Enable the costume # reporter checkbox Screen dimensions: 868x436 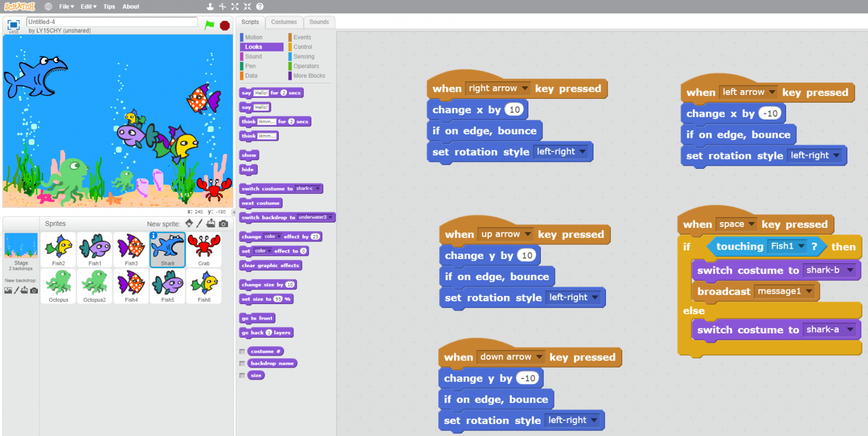click(242, 352)
